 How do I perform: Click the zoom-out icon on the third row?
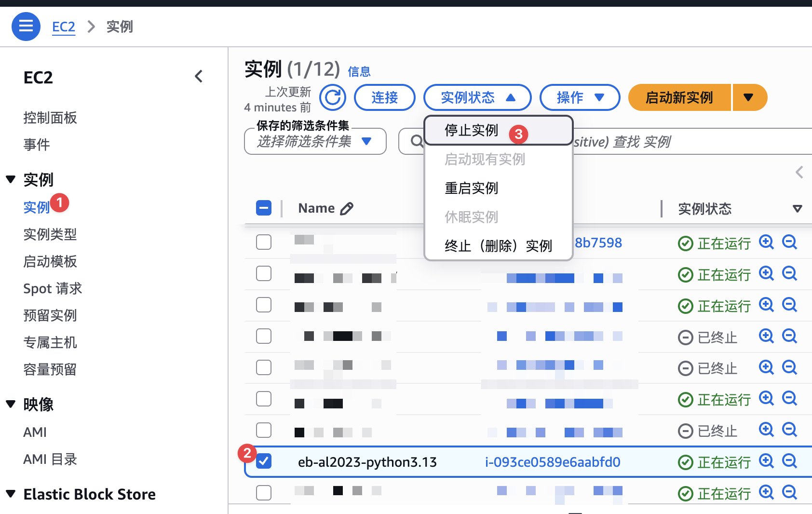point(789,305)
